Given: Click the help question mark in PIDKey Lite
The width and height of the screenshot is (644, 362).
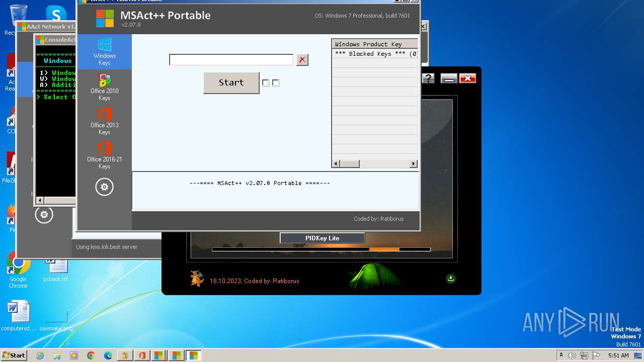Looking at the screenshot, I should (428, 78).
